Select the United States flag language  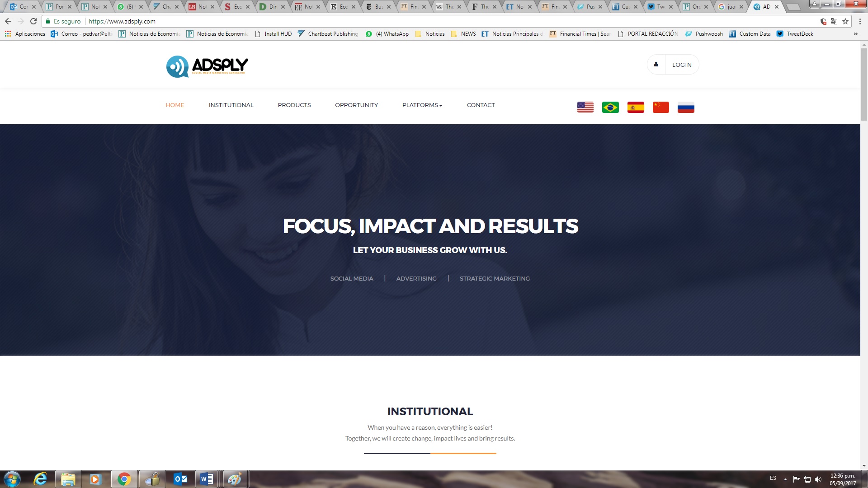[x=585, y=107]
